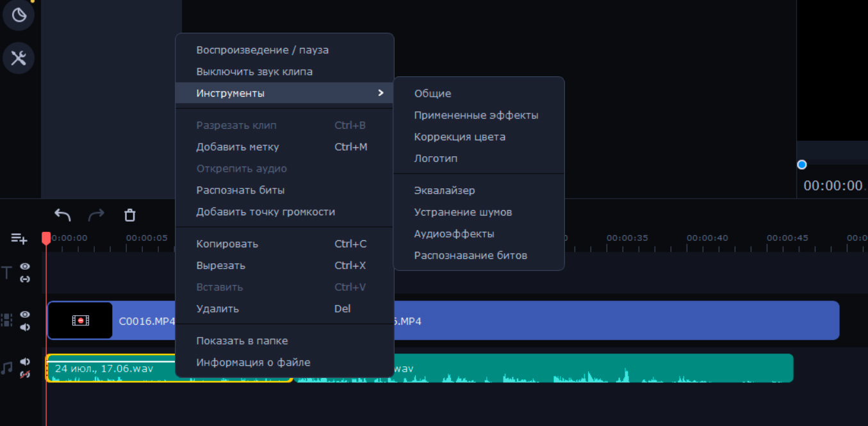Hide the video track with eye icon

(x=25, y=315)
